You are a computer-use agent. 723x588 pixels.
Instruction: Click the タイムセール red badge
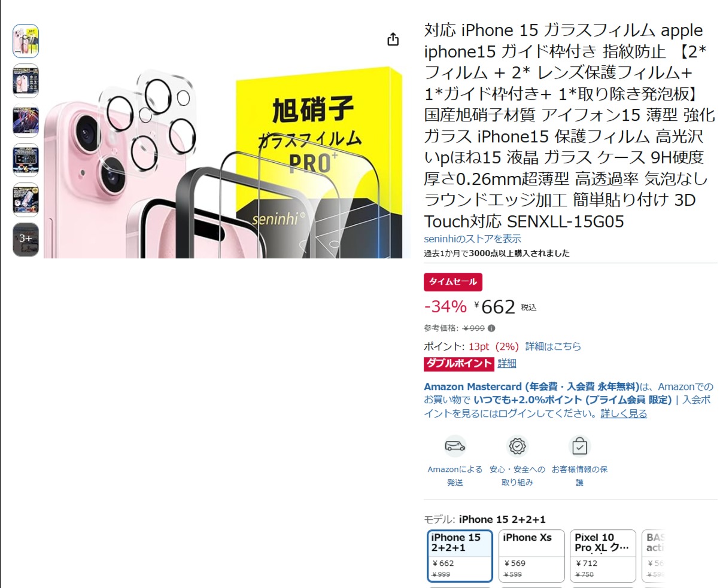pos(453,282)
